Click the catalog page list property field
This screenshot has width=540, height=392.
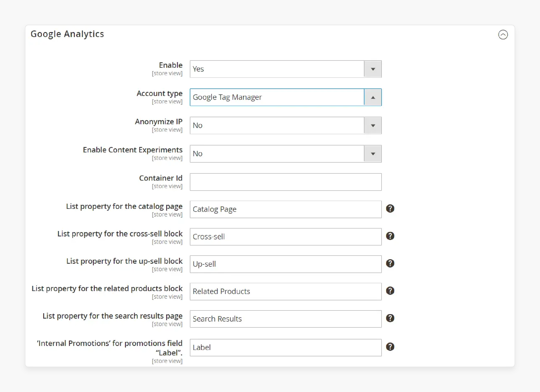click(285, 209)
